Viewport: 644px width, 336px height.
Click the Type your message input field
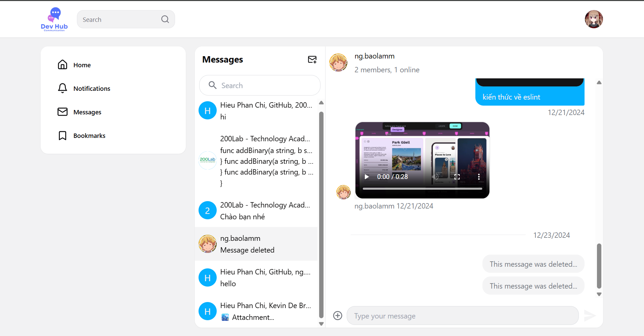462,315
